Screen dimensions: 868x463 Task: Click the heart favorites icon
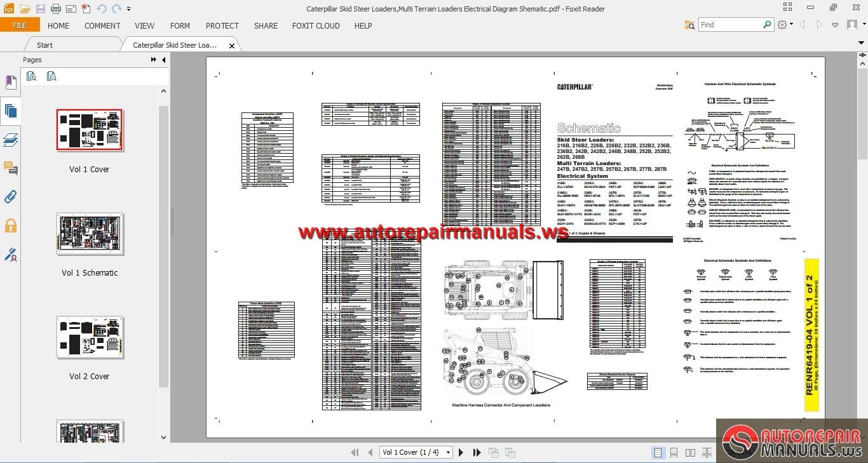coord(834,25)
